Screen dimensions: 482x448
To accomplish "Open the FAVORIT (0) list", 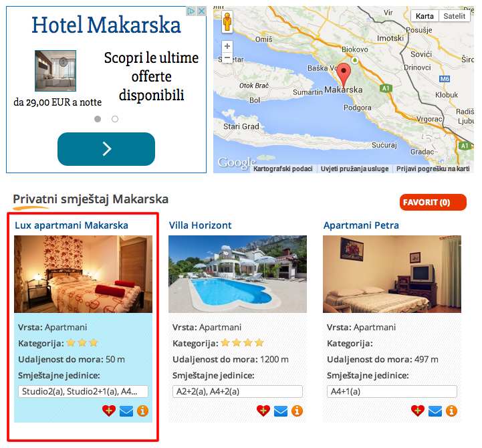I will pyautogui.click(x=433, y=203).
